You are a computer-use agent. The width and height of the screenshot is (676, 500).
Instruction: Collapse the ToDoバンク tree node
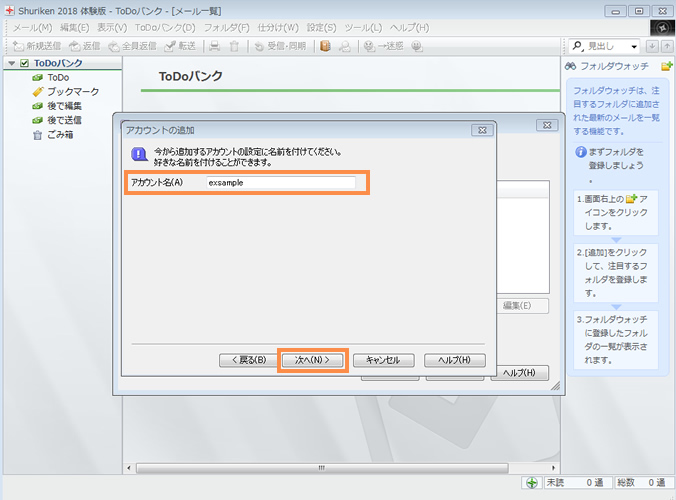pyautogui.click(x=11, y=64)
